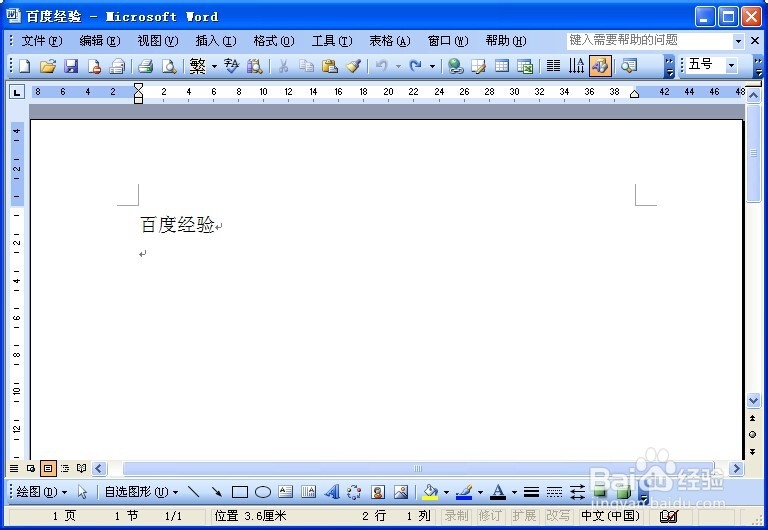Click the Open folder icon

point(48,66)
